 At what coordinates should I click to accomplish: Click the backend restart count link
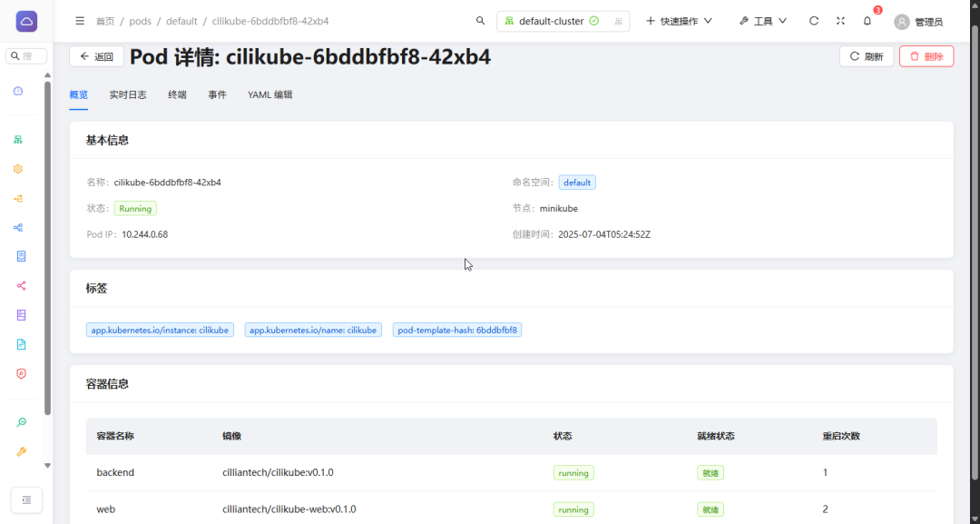tap(825, 472)
